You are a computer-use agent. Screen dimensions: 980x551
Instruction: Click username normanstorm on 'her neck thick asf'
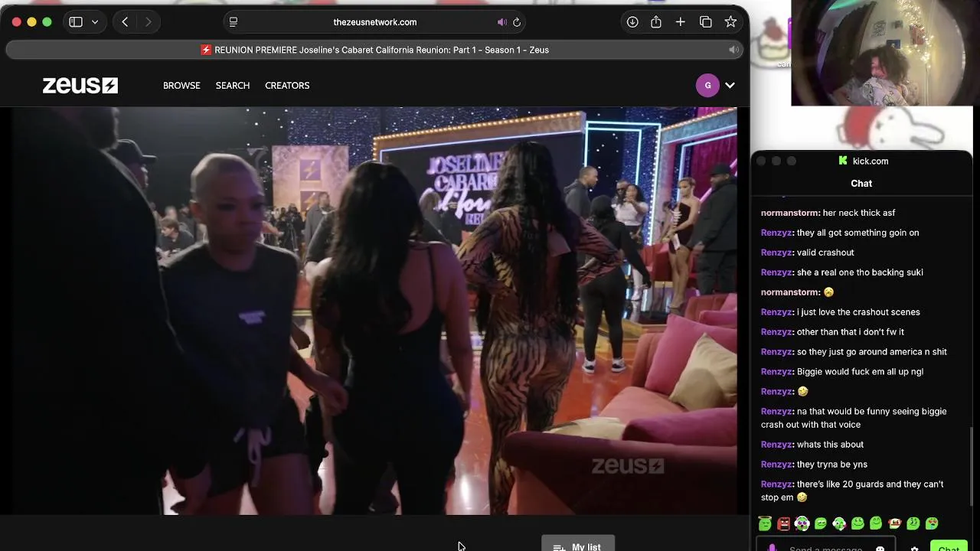coord(790,213)
